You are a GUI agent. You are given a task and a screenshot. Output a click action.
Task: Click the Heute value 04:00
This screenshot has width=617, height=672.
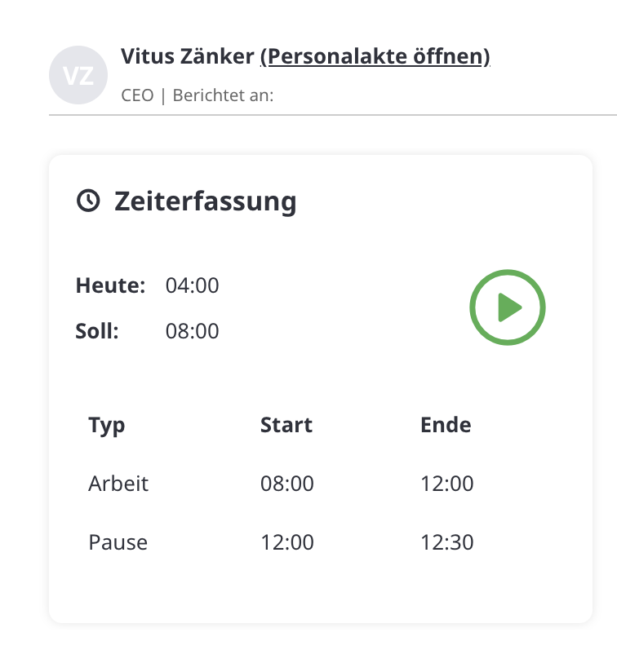coord(193,285)
